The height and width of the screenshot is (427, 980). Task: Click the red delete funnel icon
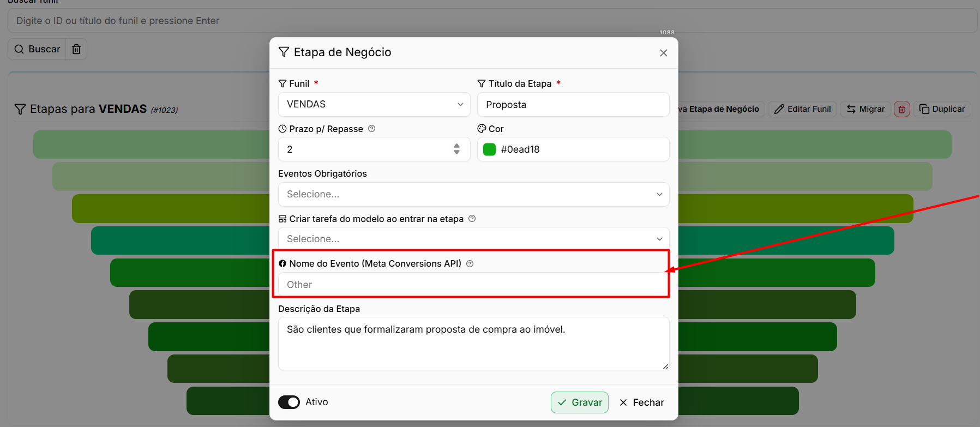click(x=902, y=109)
